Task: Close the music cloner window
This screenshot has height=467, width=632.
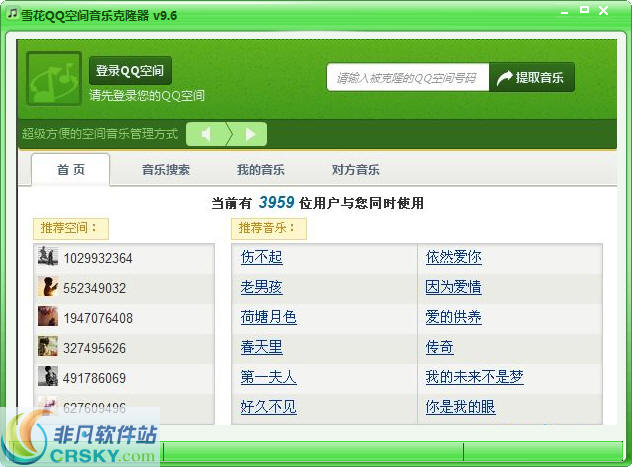Action: 603,10
